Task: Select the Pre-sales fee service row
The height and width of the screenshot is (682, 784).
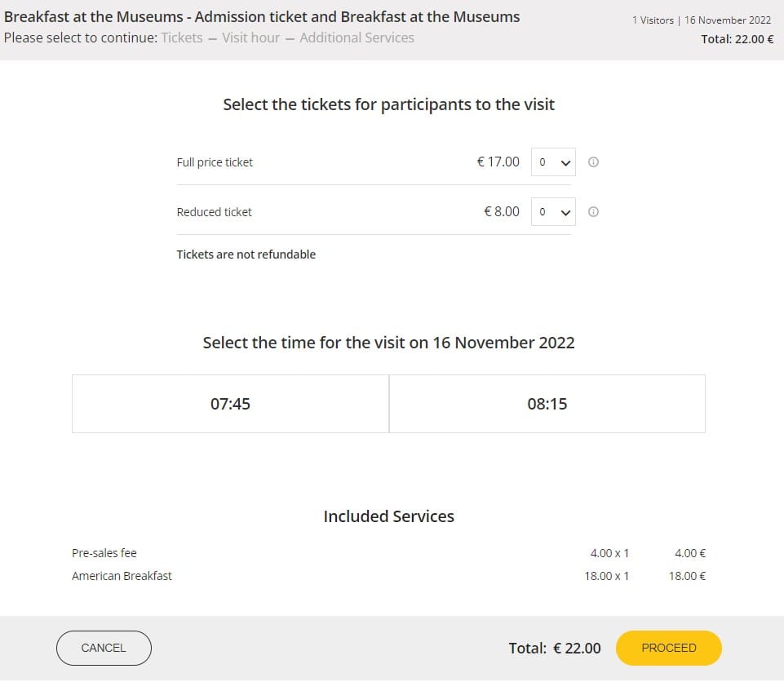Action: pos(104,553)
